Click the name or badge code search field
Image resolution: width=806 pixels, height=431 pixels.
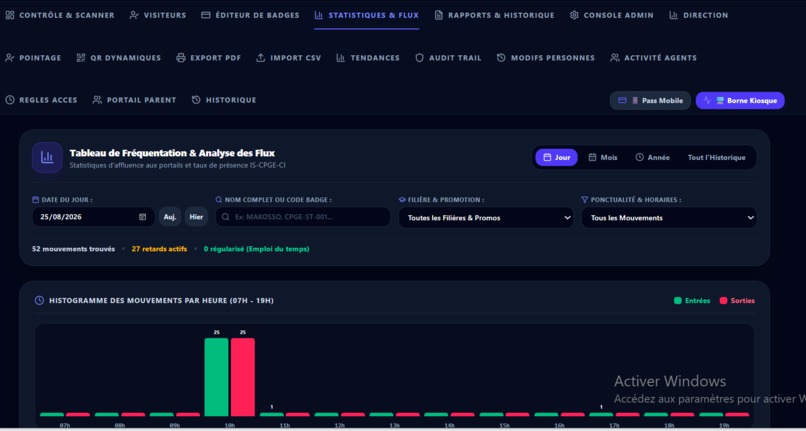point(303,217)
